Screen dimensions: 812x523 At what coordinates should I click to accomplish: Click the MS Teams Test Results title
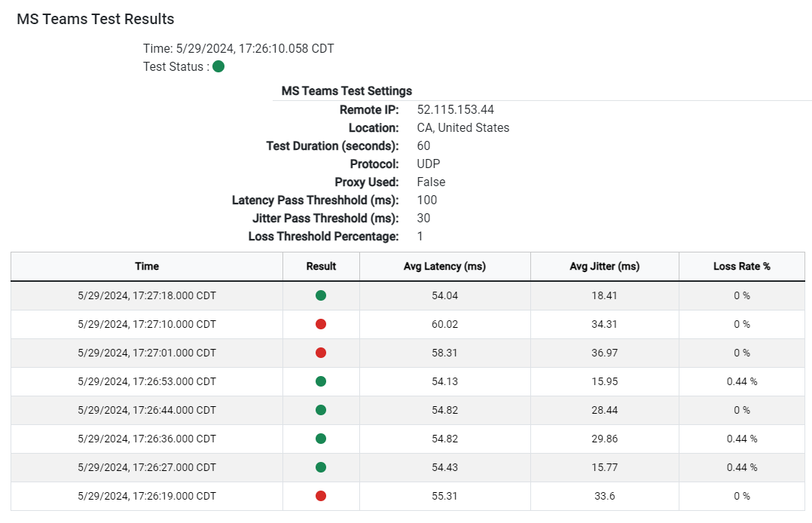[95, 19]
